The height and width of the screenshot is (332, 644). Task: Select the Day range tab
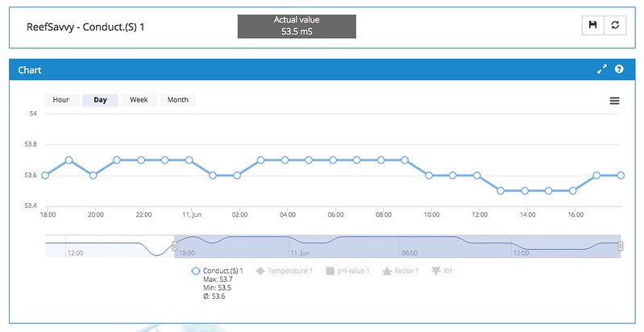coord(100,100)
